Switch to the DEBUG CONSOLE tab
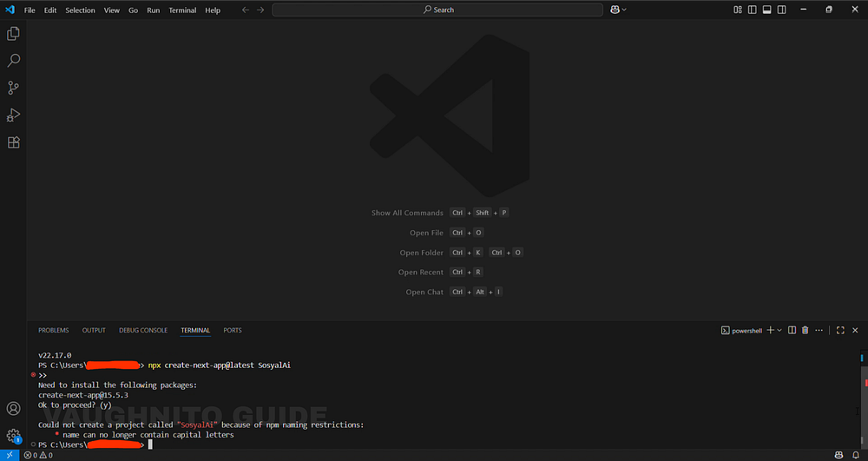This screenshot has width=868, height=461. point(143,331)
